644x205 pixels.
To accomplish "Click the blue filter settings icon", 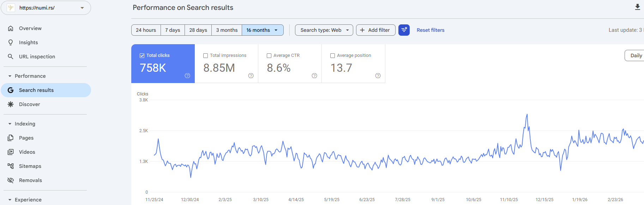I will 404,30.
